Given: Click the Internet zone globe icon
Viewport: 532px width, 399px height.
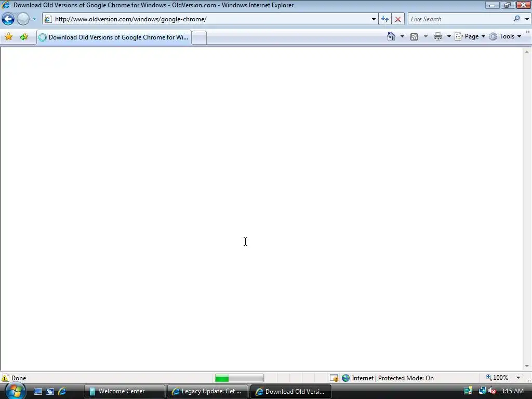Looking at the screenshot, I should 345,378.
